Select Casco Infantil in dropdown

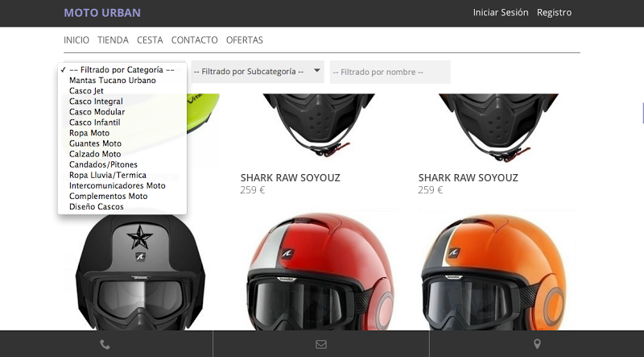click(122, 122)
